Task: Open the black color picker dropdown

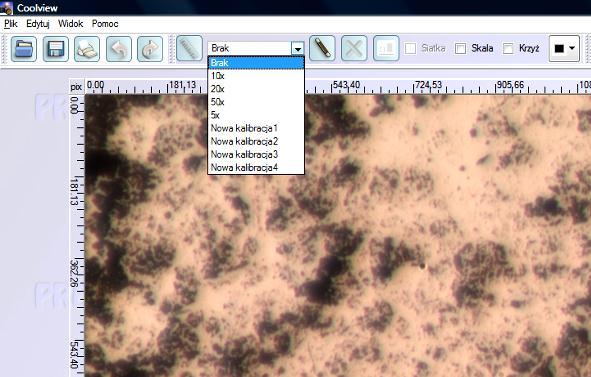Action: 564,48
